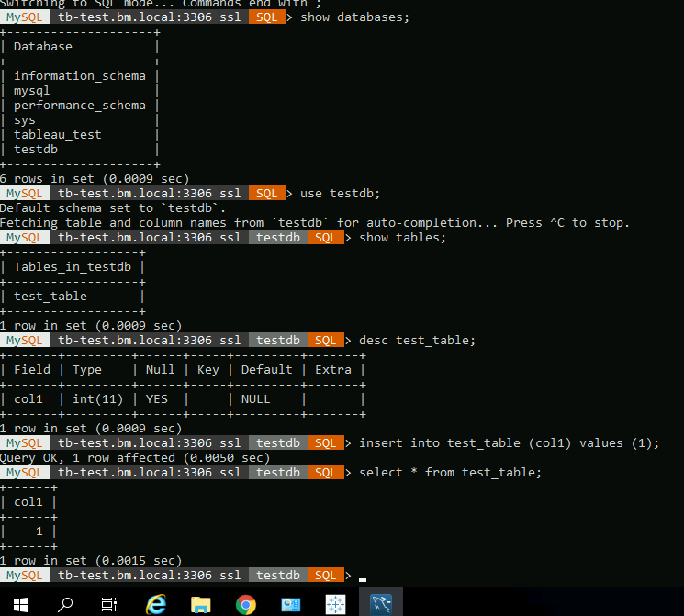The width and height of the screenshot is (684, 616).
Task: Click the 'Type' column header
Action: [87, 370]
